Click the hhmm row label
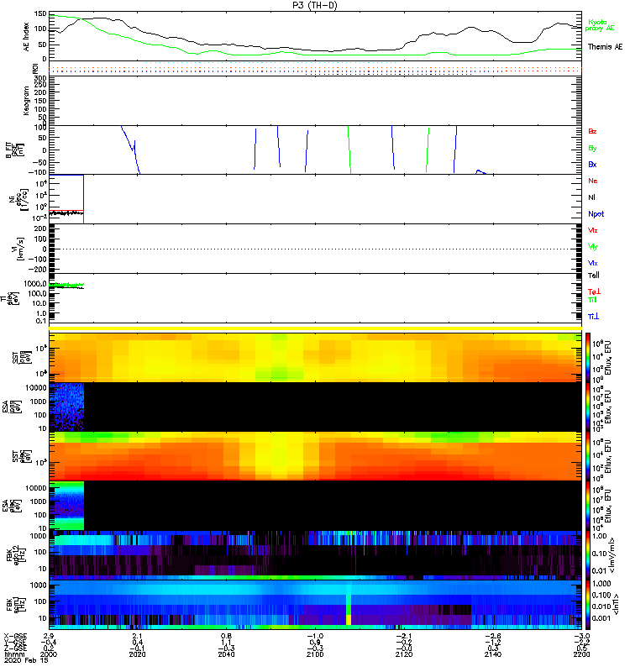 pyautogui.click(x=13, y=654)
